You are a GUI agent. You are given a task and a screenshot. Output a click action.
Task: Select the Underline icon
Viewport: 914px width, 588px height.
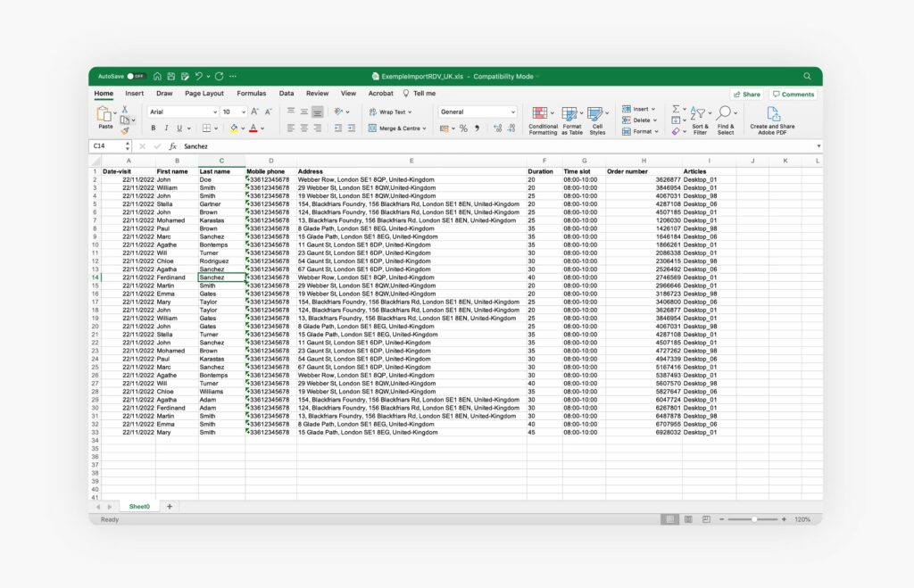click(179, 128)
